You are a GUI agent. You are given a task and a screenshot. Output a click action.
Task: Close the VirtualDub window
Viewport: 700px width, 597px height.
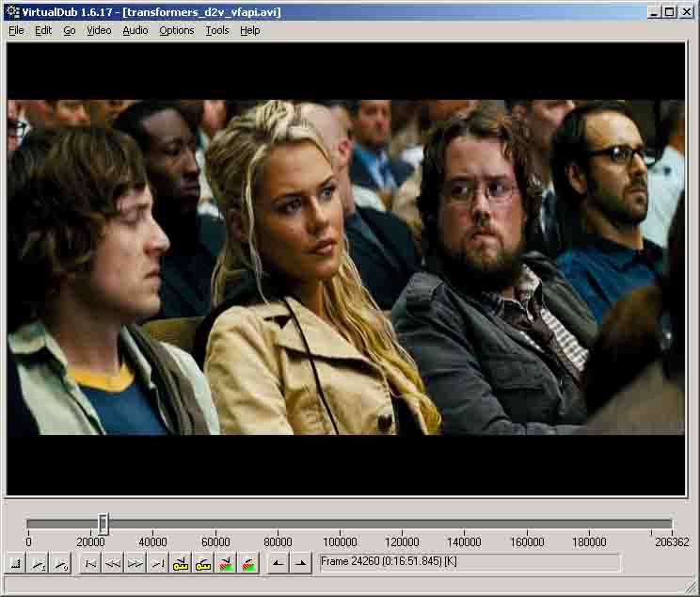tap(686, 12)
